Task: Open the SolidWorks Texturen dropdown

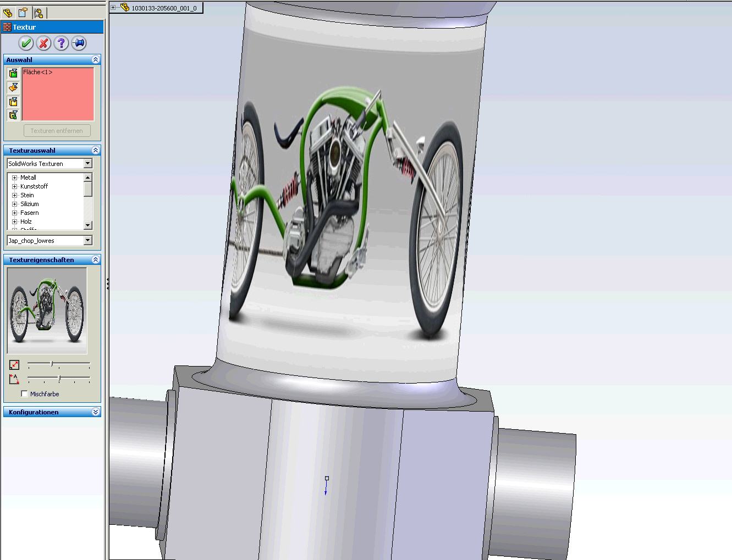Action: click(x=87, y=164)
